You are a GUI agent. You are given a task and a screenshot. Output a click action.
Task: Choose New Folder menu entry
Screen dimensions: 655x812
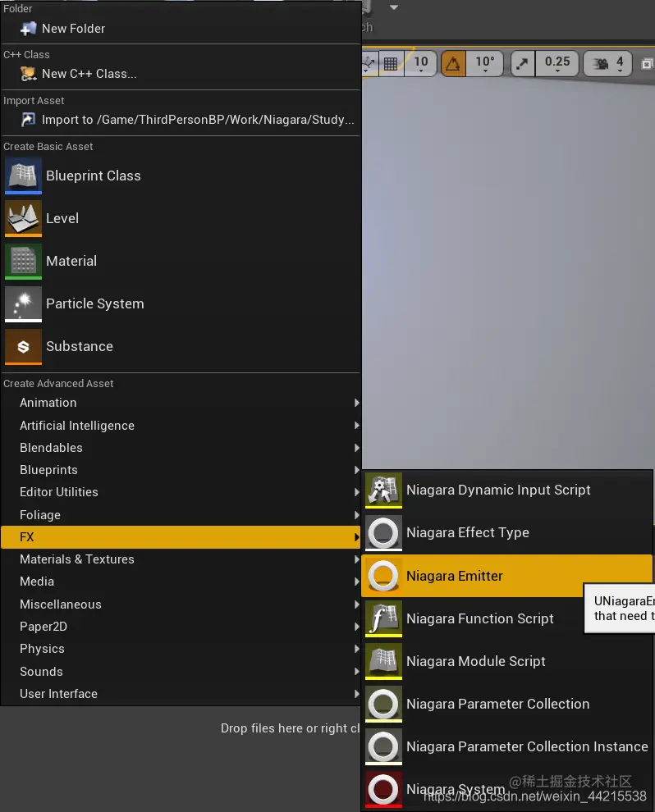pyautogui.click(x=181, y=29)
